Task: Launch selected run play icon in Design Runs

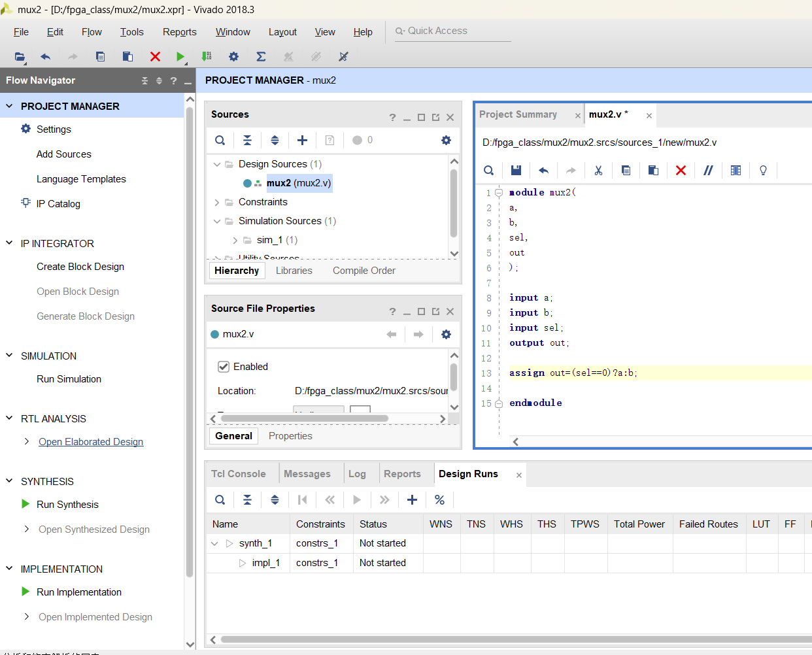Action: 357,499
